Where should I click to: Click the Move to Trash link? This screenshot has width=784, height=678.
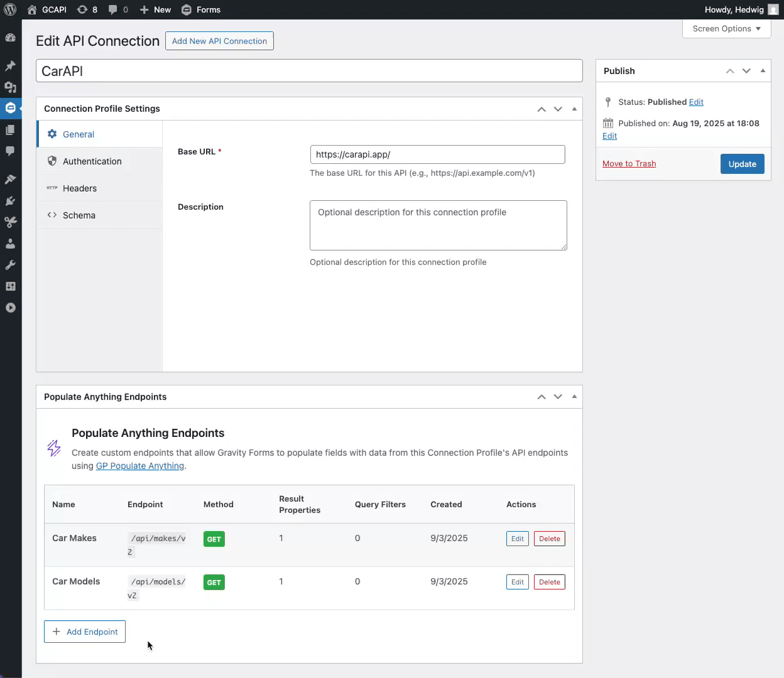coord(629,164)
